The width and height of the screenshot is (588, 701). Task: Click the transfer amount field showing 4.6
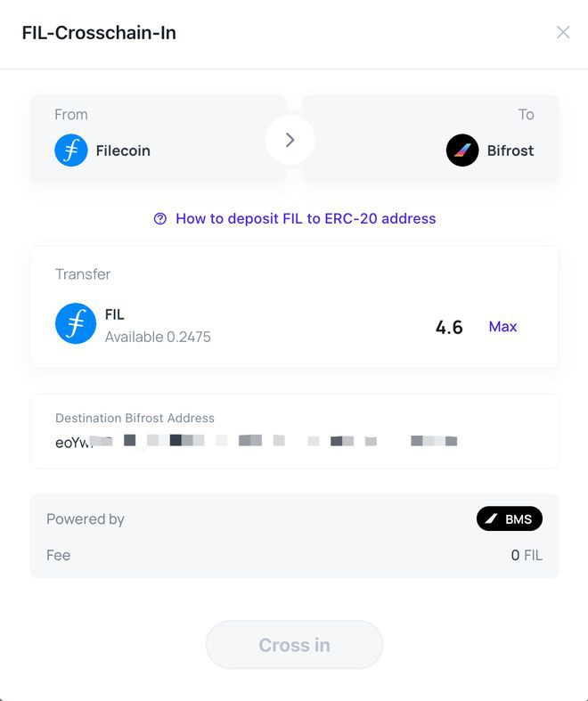point(449,327)
